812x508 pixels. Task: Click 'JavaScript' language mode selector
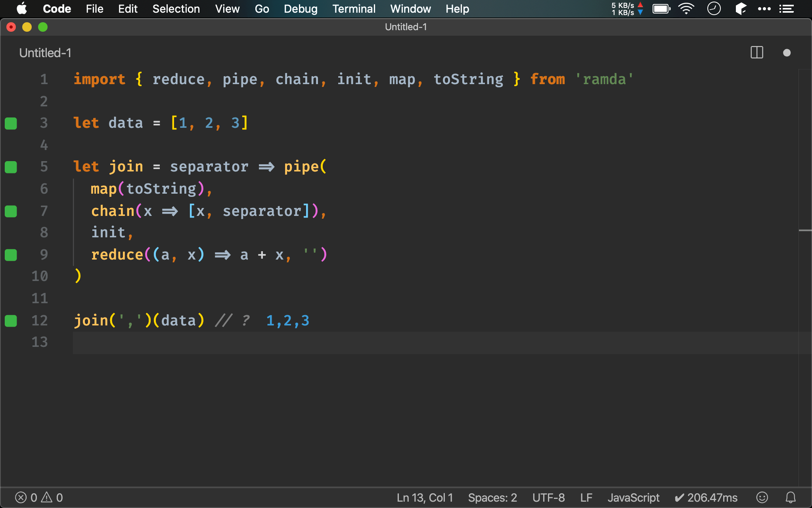(x=633, y=498)
